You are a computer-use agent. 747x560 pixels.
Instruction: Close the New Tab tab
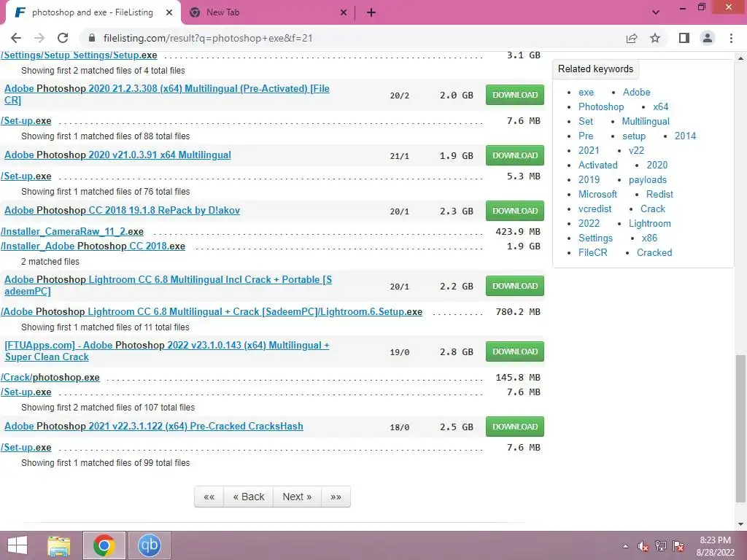point(344,13)
